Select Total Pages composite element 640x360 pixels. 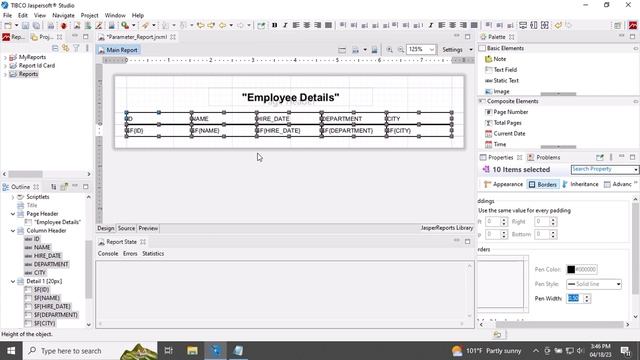[503, 123]
